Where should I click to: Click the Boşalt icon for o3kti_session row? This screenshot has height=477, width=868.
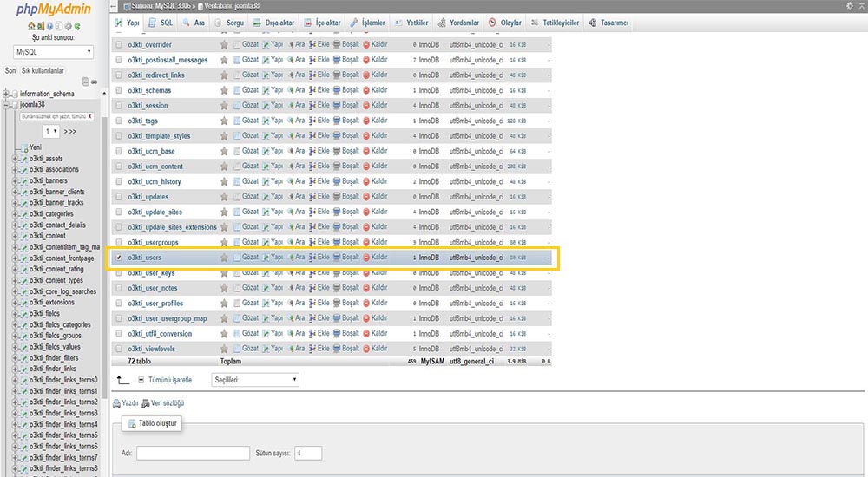pyautogui.click(x=337, y=106)
